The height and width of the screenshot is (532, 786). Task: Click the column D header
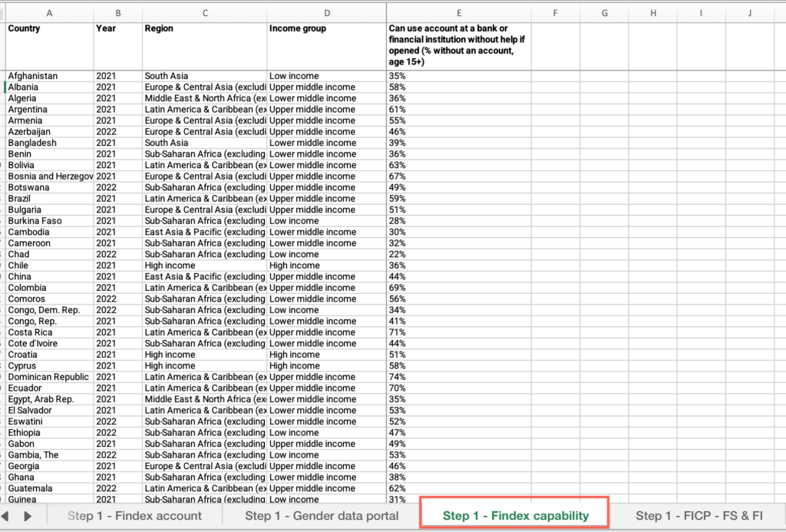(327, 13)
